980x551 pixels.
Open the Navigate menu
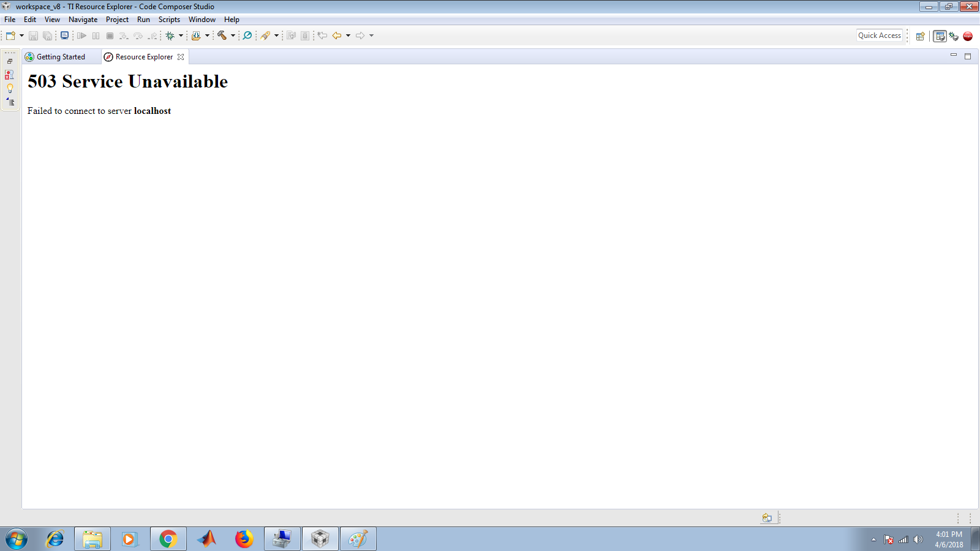click(x=83, y=20)
